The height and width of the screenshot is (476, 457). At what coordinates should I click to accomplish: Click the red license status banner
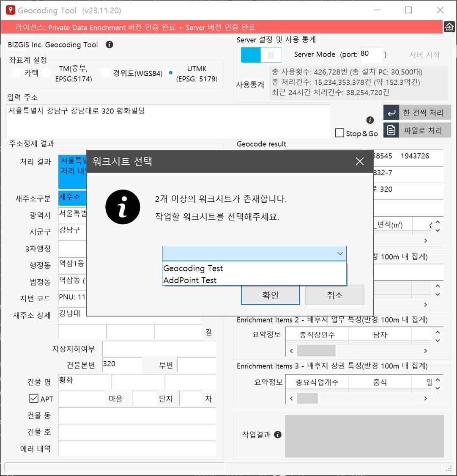click(x=222, y=27)
